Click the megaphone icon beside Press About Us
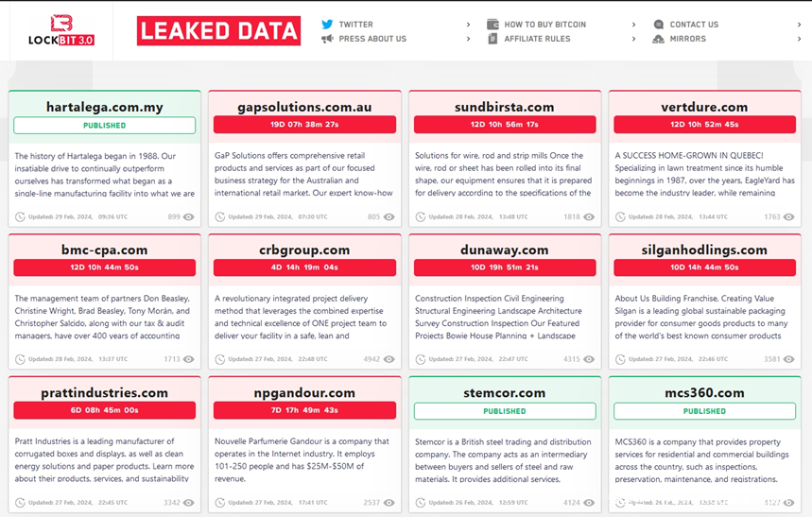 click(327, 39)
